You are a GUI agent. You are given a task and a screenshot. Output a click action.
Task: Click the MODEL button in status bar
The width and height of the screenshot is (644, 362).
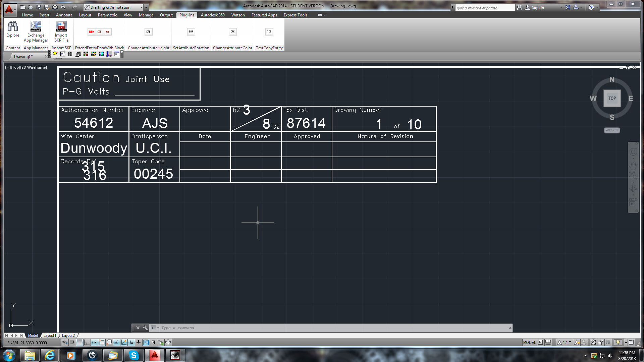529,342
